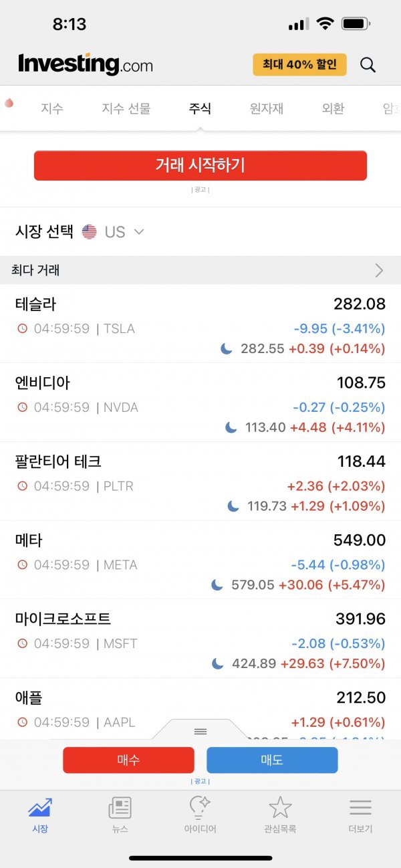This screenshot has width=401, height=868.
Task: Switch to the 지수 선물 tab
Action: click(x=126, y=108)
